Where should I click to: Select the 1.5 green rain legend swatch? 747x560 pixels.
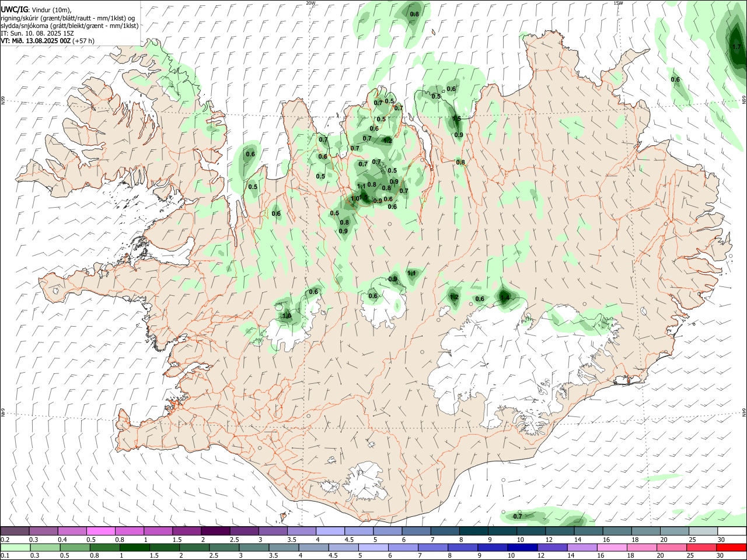(x=165, y=547)
